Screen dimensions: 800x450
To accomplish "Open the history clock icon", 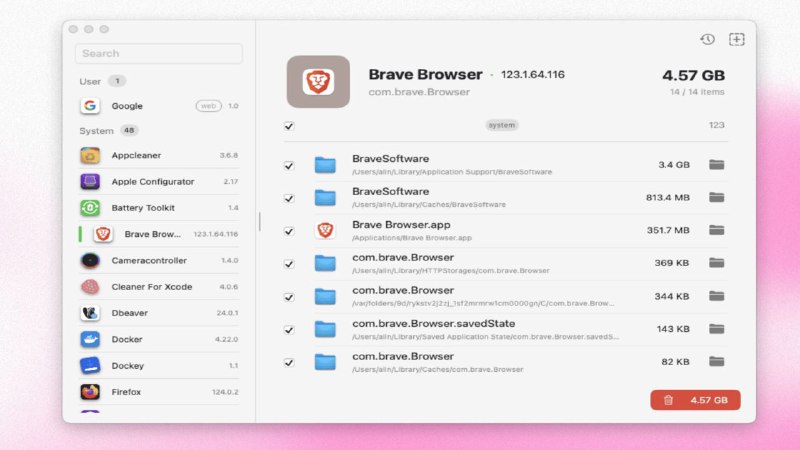I will pos(707,39).
